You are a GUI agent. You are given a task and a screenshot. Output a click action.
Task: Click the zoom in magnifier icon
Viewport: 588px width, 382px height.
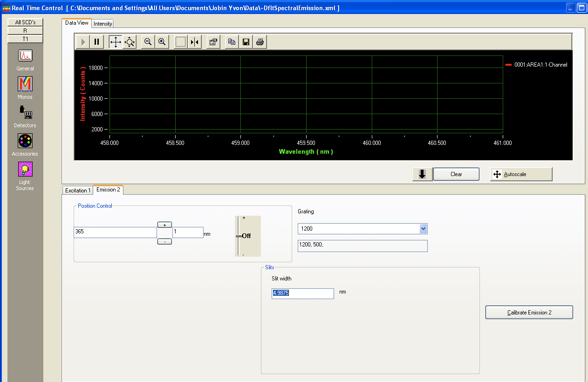tap(162, 42)
